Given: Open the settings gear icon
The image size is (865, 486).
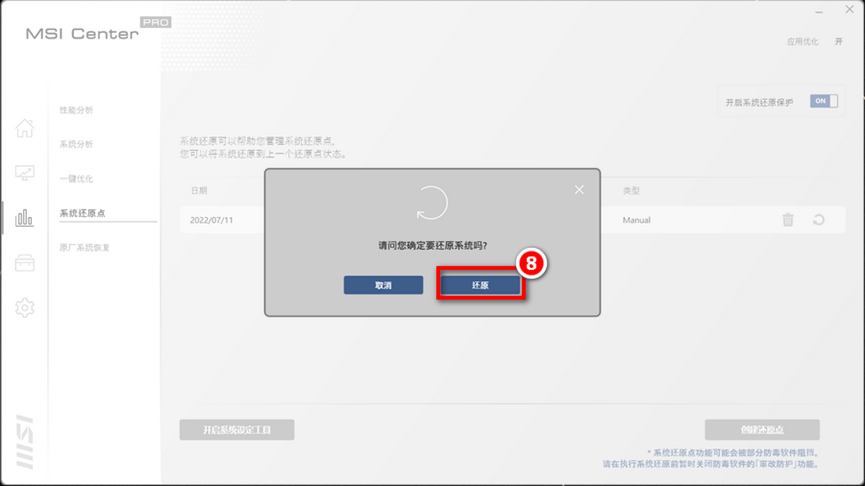Looking at the screenshot, I should pos(25,308).
